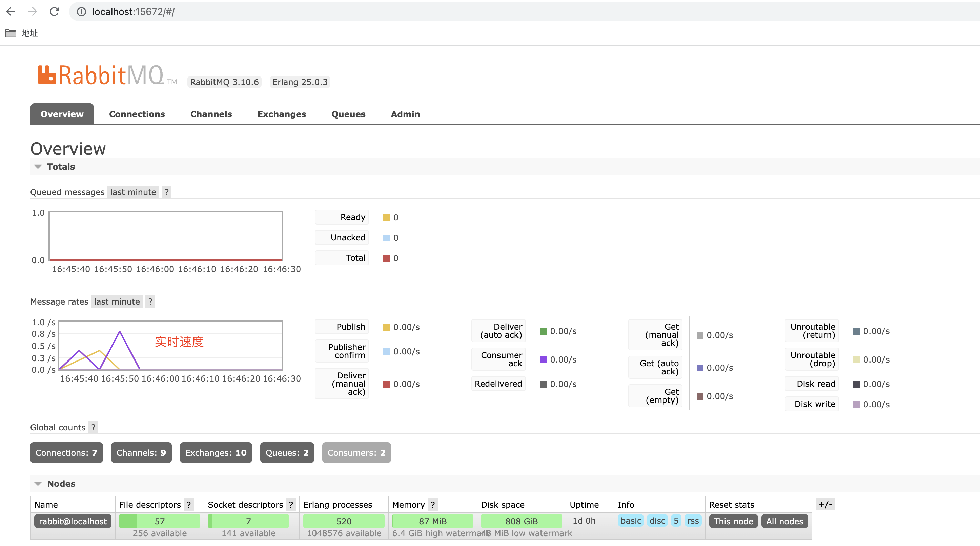Click the Ready yellow color swatch
The height and width of the screenshot is (546, 980).
tap(387, 218)
